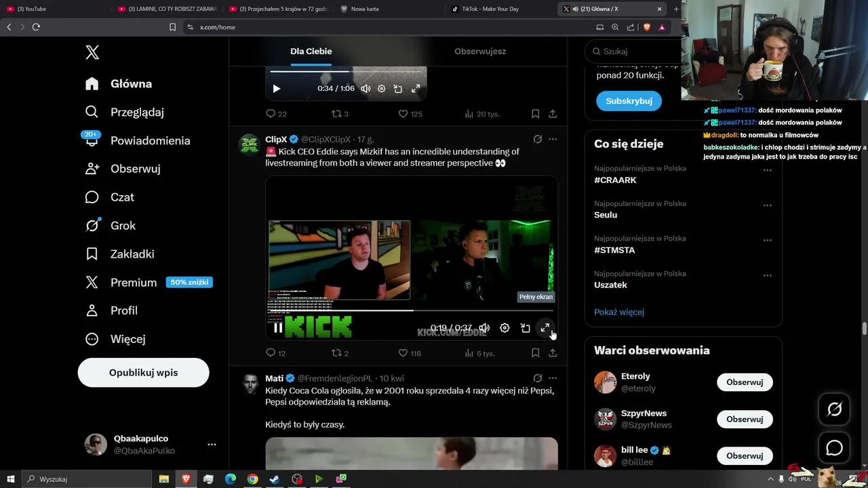Switch to TikTok - Make Your Day tab
The height and width of the screenshot is (488, 868).
pos(500,9)
